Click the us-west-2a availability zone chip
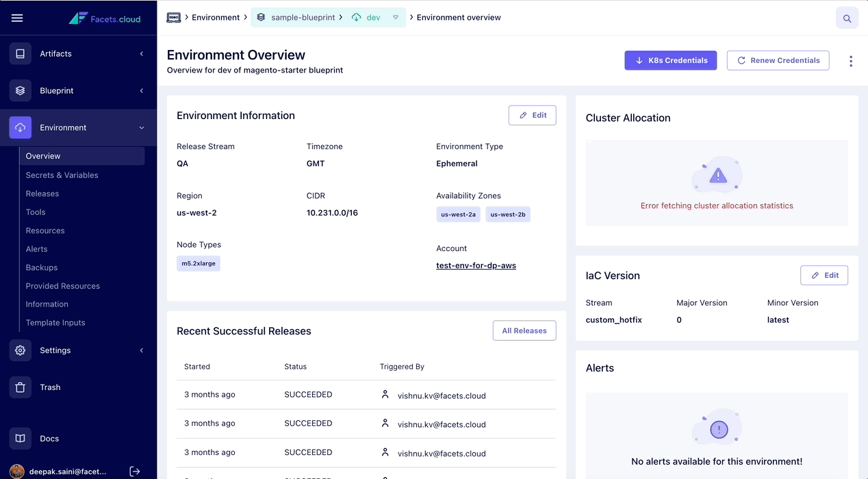 pos(458,213)
